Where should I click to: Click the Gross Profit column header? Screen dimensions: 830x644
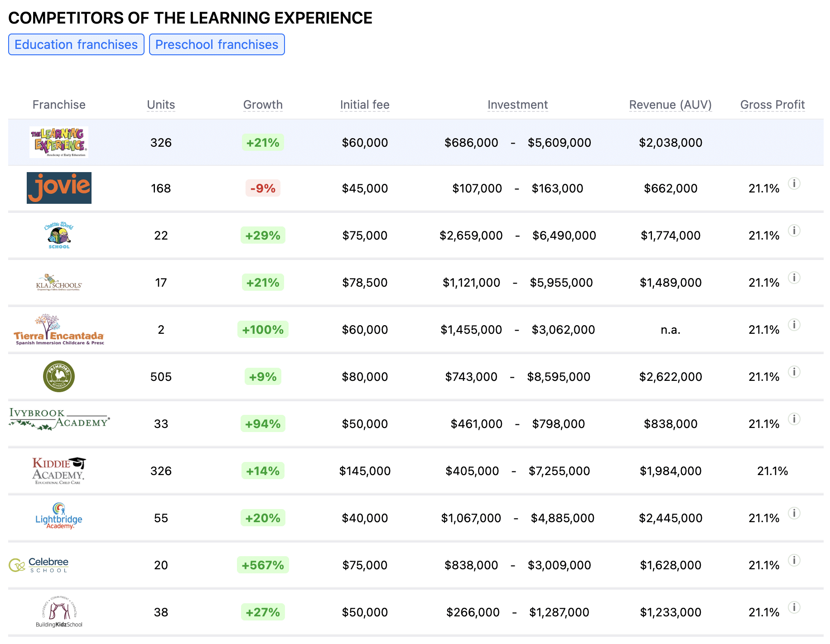[x=772, y=105]
